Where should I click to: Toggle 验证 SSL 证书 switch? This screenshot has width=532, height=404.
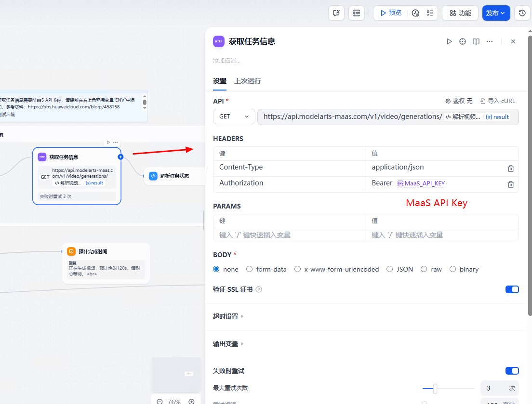[512, 289]
